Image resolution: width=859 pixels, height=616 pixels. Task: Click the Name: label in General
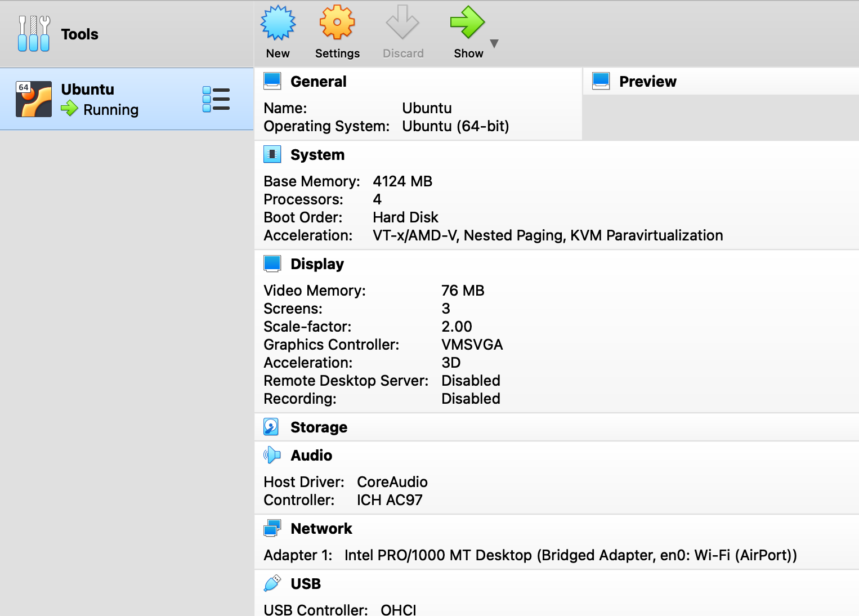(x=285, y=108)
